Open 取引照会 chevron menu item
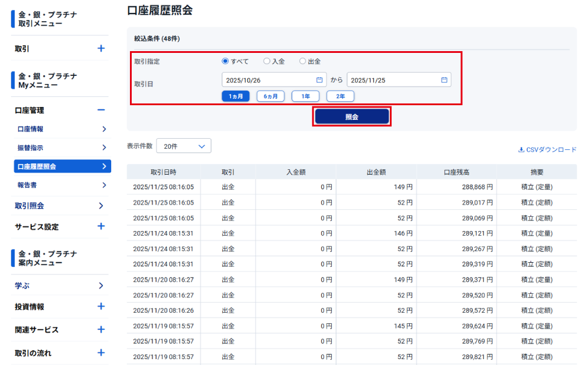 tap(101, 206)
